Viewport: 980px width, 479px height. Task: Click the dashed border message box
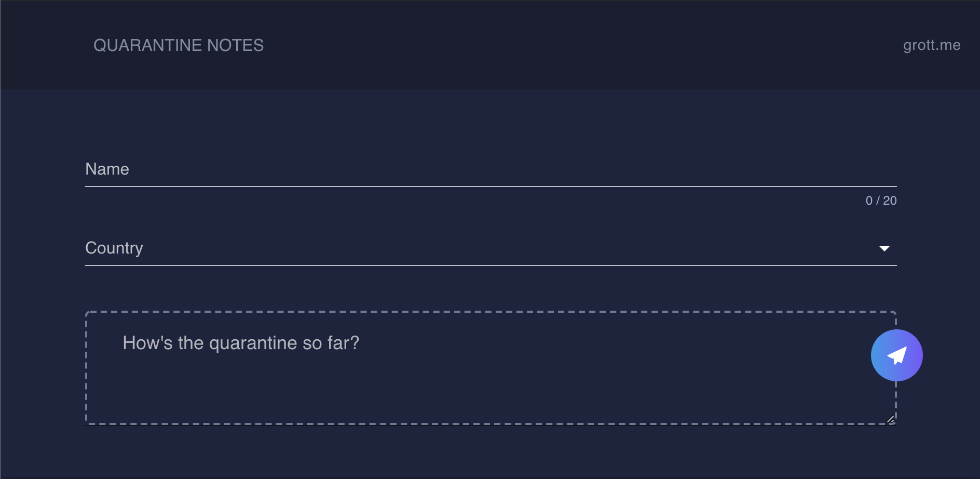click(x=491, y=368)
